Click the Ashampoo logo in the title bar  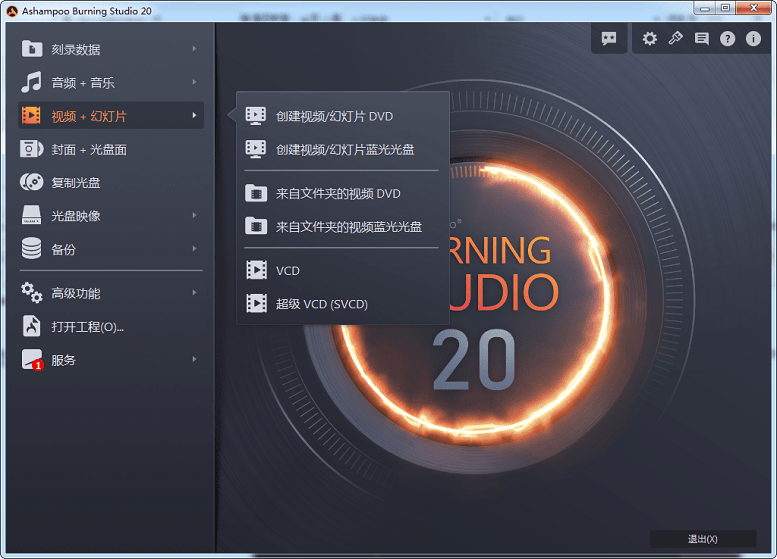(12, 10)
